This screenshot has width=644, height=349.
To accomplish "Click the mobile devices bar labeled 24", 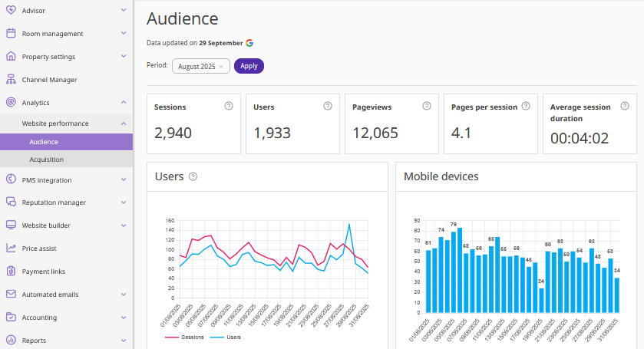I will (541, 300).
